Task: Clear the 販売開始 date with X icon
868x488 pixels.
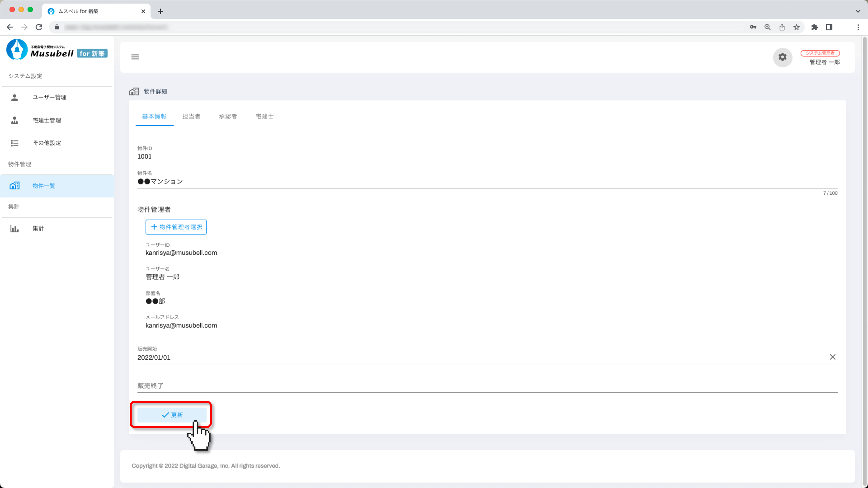Action: (832, 357)
